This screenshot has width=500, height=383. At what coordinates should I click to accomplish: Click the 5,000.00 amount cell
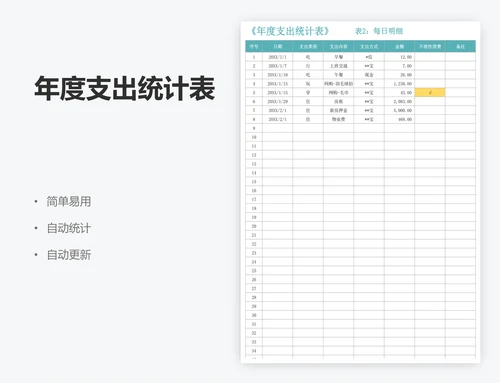400,110
